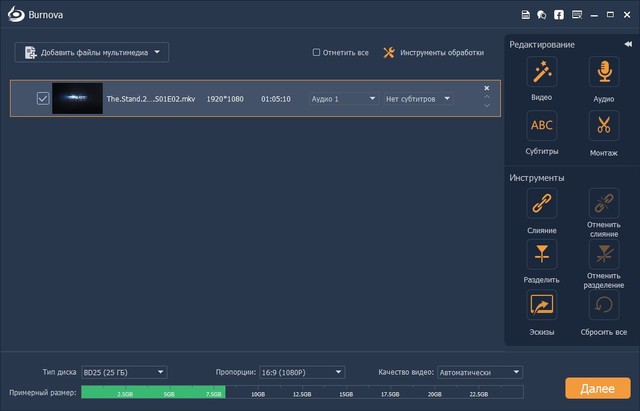Click the Разделить split icon
640x411 pixels.
(541, 253)
